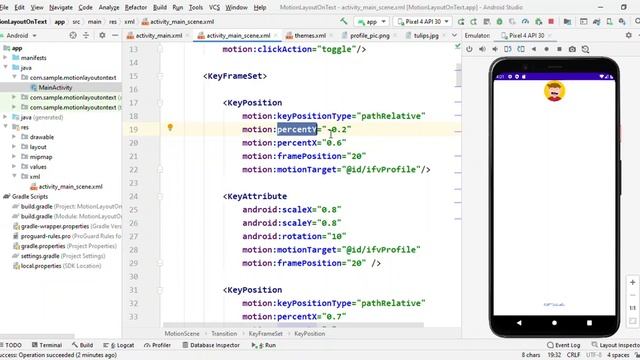640x360 pixels.
Task: Click emulator toolbar Home circle icon
Action: (547, 49)
